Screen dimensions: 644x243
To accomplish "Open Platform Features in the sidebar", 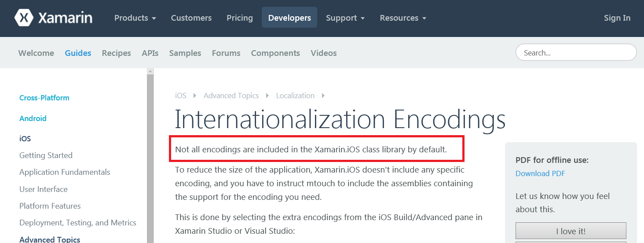I will (x=50, y=206).
